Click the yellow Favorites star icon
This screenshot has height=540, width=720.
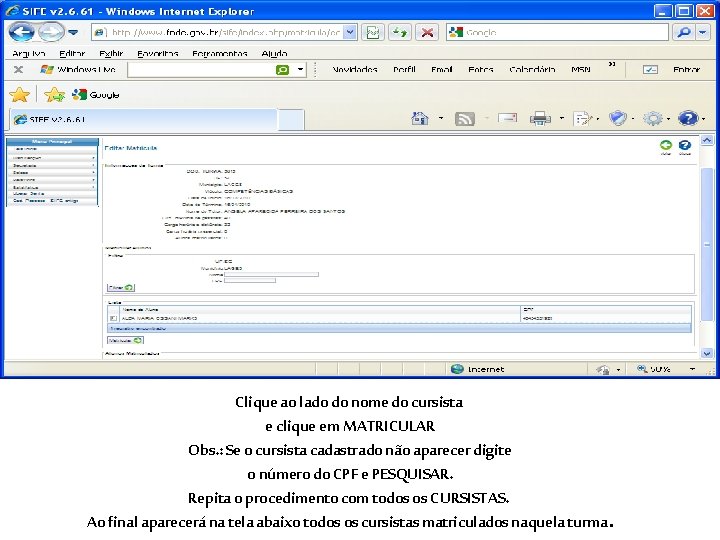[19, 95]
